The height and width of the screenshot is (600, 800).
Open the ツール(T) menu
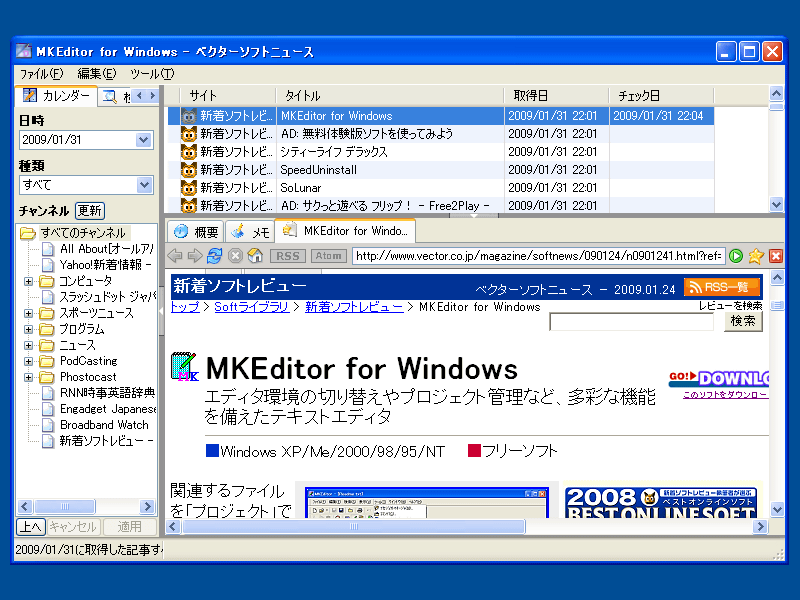coord(152,74)
